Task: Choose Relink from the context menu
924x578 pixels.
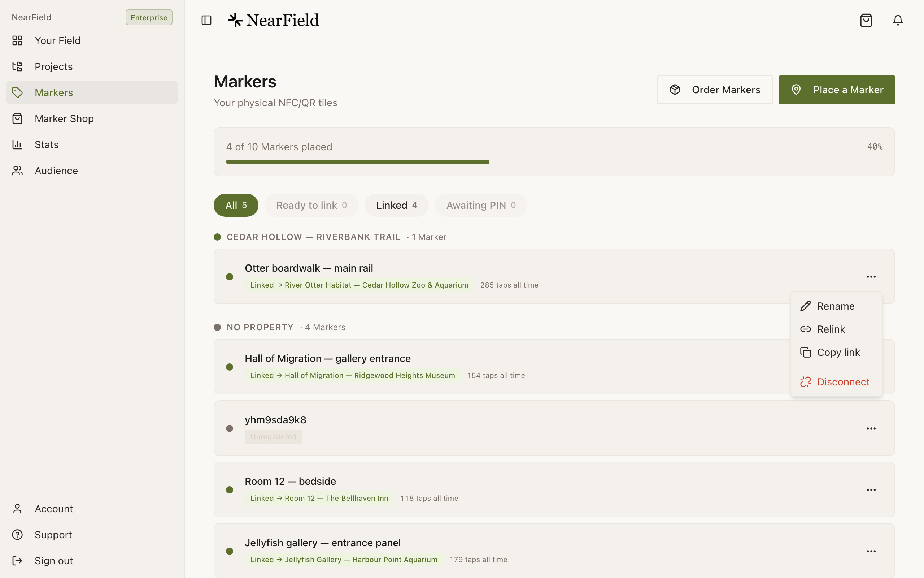Action: (x=836, y=329)
